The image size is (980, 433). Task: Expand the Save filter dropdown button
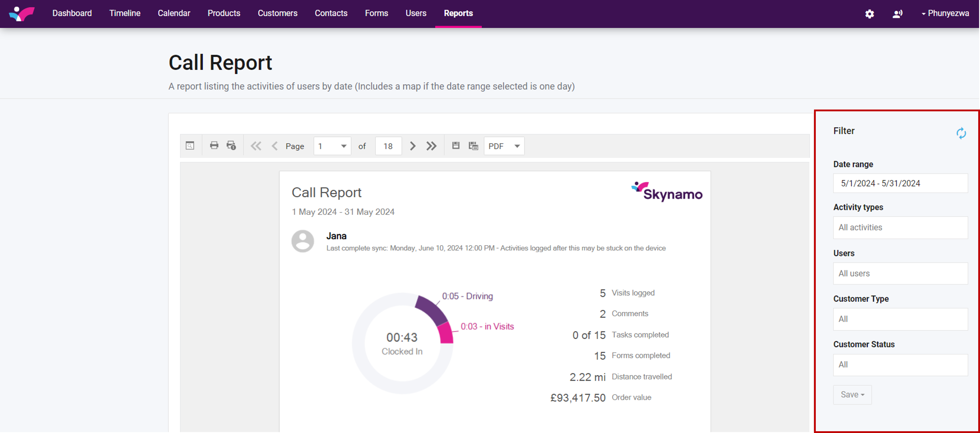[852, 394]
